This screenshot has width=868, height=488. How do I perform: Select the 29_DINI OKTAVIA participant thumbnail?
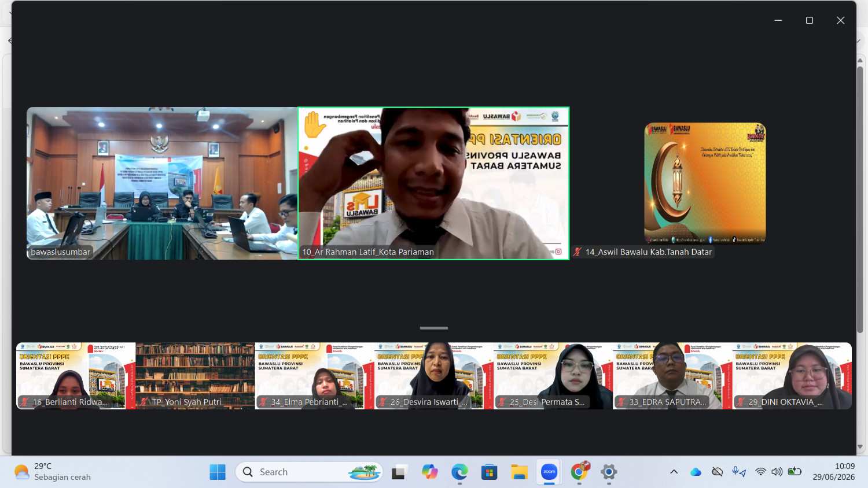[x=792, y=376]
